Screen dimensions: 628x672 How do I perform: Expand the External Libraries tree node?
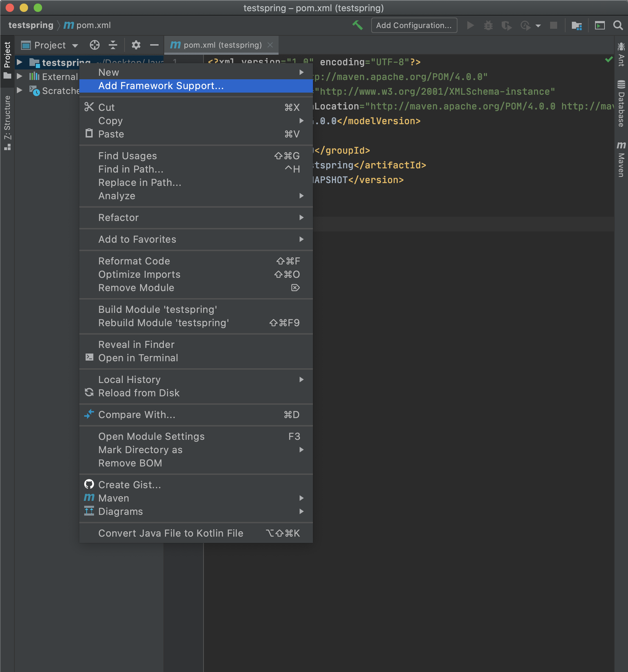pyautogui.click(x=20, y=76)
